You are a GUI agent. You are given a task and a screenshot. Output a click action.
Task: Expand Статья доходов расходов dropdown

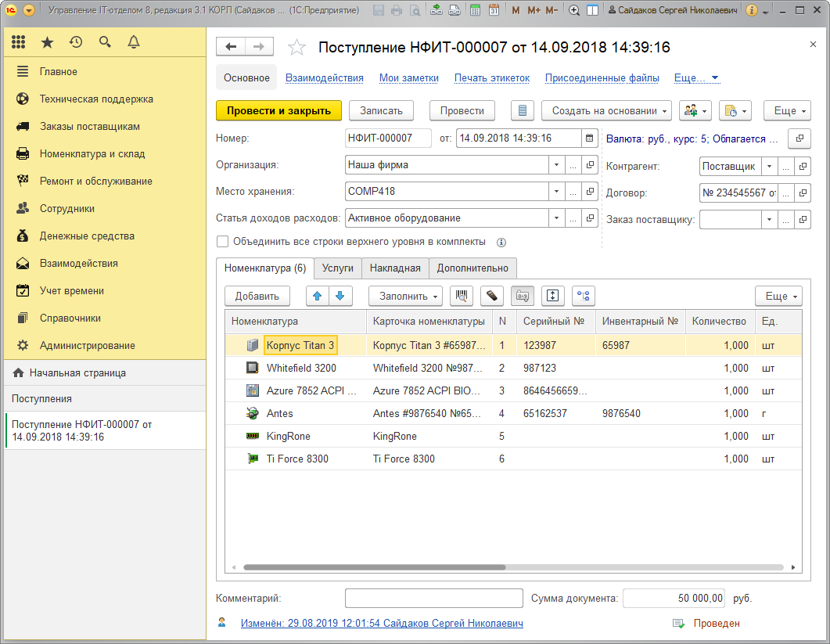[x=556, y=218]
